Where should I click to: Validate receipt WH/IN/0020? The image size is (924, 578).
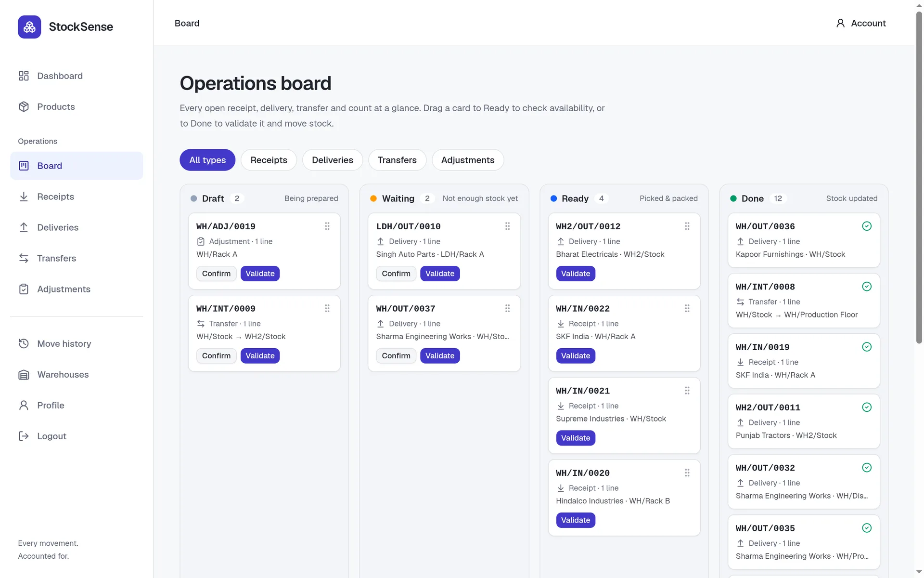pyautogui.click(x=576, y=520)
